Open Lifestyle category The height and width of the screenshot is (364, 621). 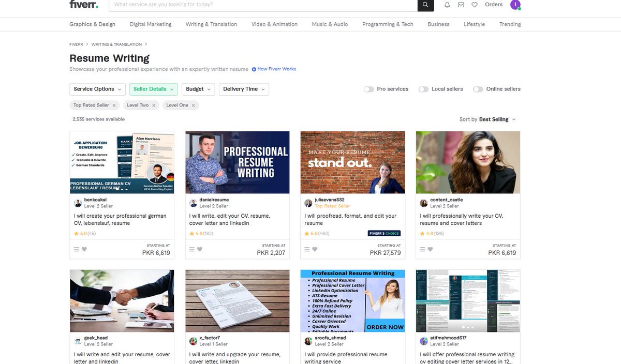coord(475,24)
